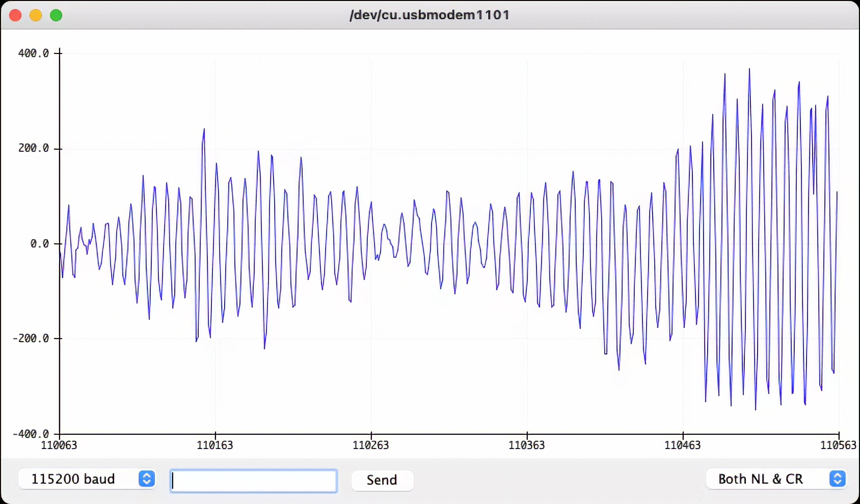Minimize the window with yellow button

click(35, 15)
